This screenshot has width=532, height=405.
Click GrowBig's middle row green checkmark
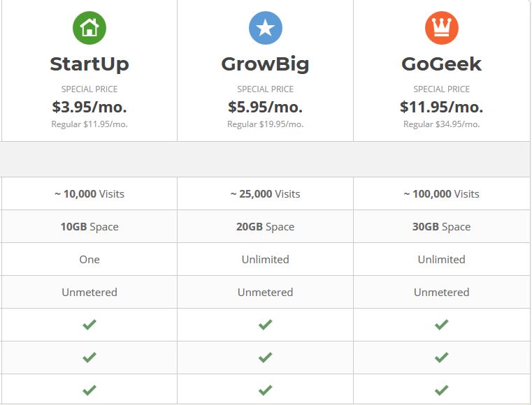[x=266, y=358]
